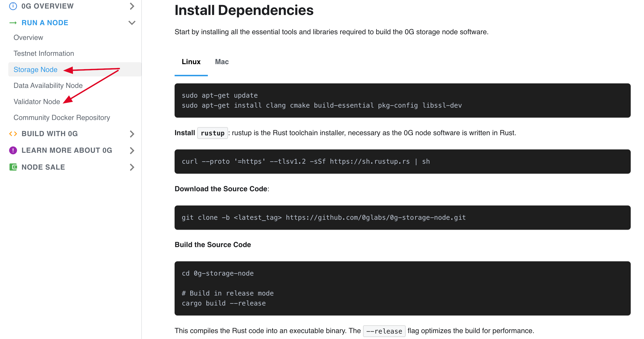This screenshot has width=644, height=339.
Task: Click the orange code brackets icon
Action: pyautogui.click(x=13, y=134)
